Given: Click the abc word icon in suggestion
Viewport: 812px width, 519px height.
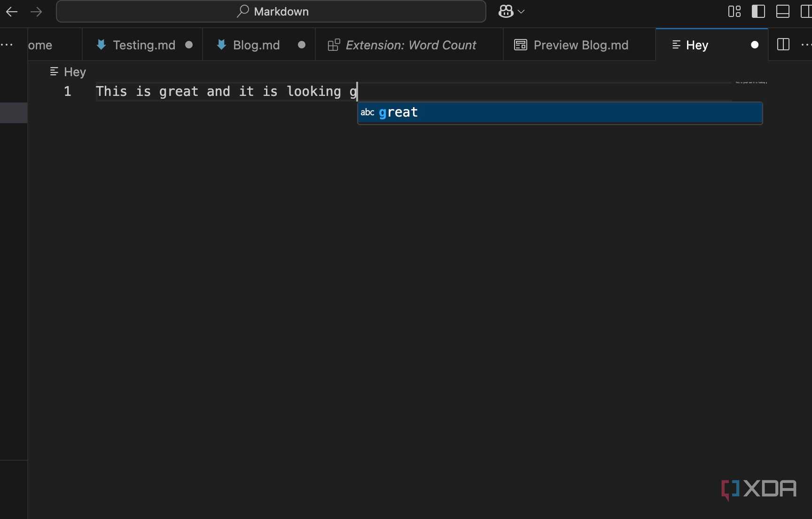Looking at the screenshot, I should click(367, 112).
